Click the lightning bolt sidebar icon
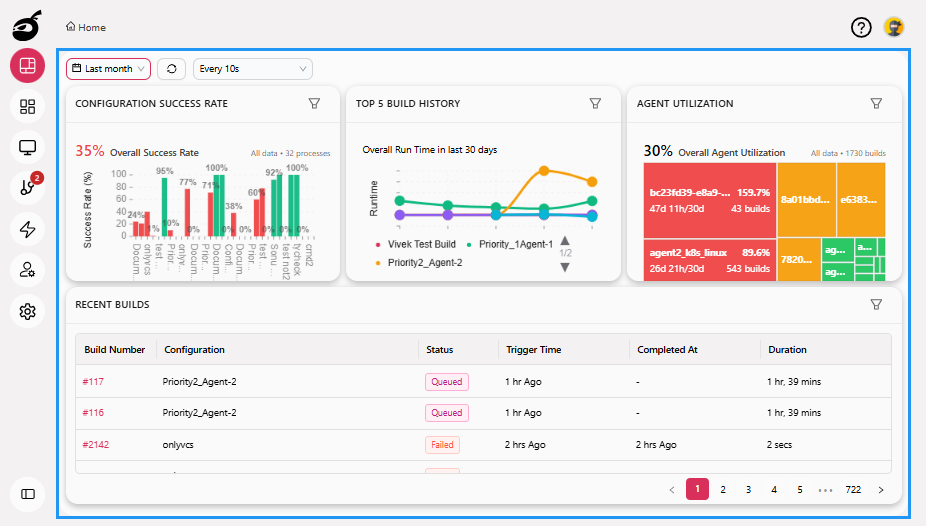926x526 pixels. coord(28,229)
